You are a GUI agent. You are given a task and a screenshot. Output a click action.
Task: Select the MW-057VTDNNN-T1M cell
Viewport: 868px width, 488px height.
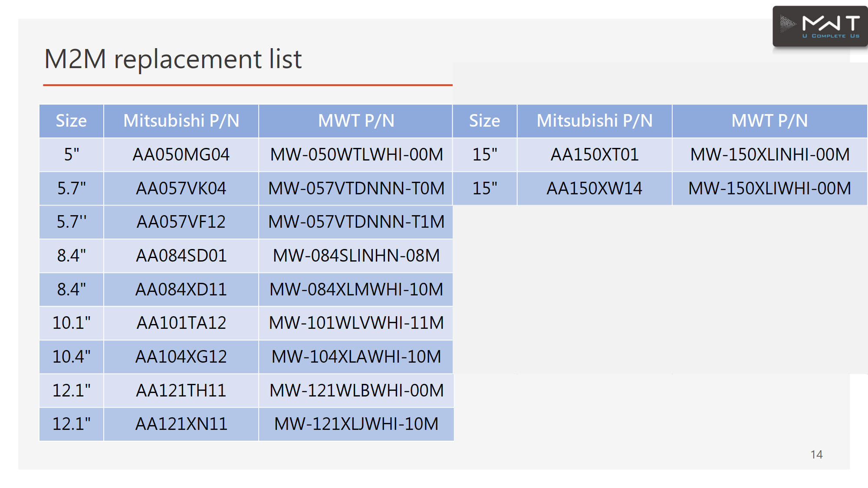(356, 222)
